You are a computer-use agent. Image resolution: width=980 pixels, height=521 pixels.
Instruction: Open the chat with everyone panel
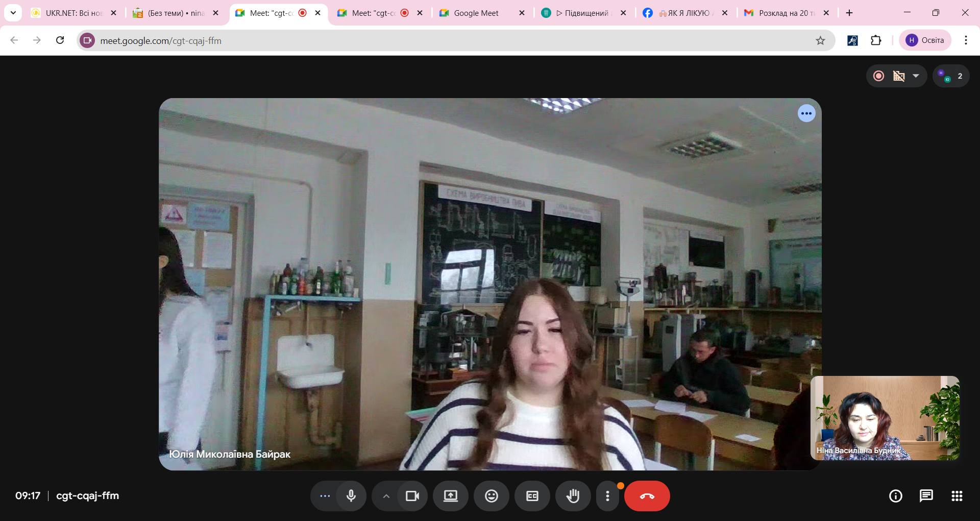(x=926, y=496)
